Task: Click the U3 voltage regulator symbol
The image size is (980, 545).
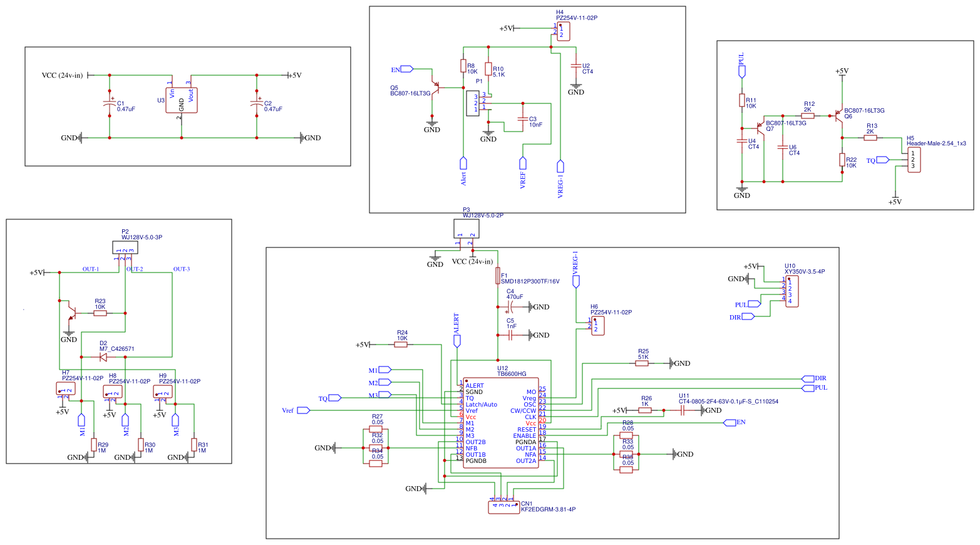Action: point(180,100)
